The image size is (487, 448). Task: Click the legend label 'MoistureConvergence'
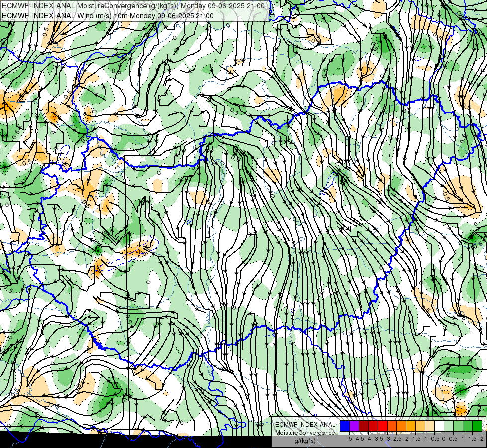pyautogui.click(x=305, y=433)
